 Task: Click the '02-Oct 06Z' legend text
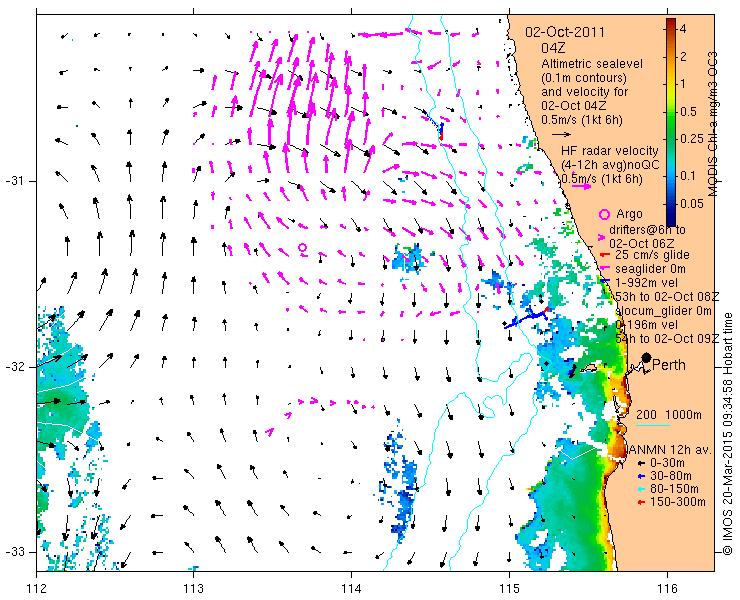(642, 244)
